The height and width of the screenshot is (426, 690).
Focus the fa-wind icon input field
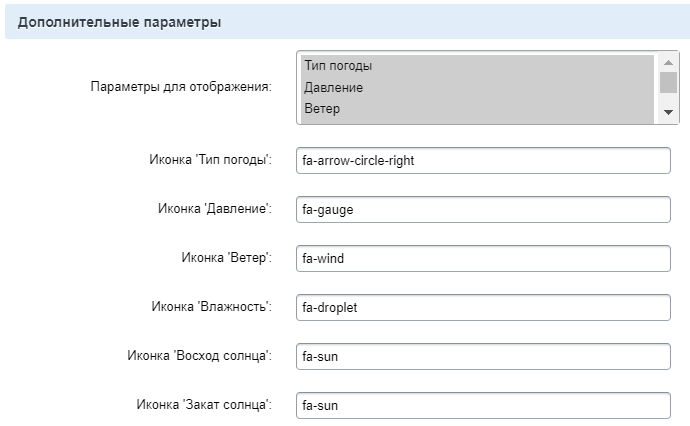(483, 258)
